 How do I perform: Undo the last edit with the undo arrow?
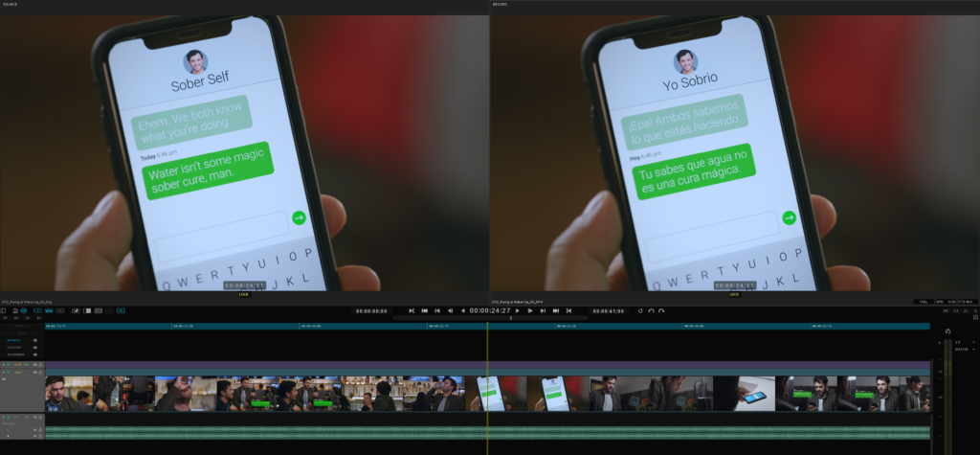point(651,311)
